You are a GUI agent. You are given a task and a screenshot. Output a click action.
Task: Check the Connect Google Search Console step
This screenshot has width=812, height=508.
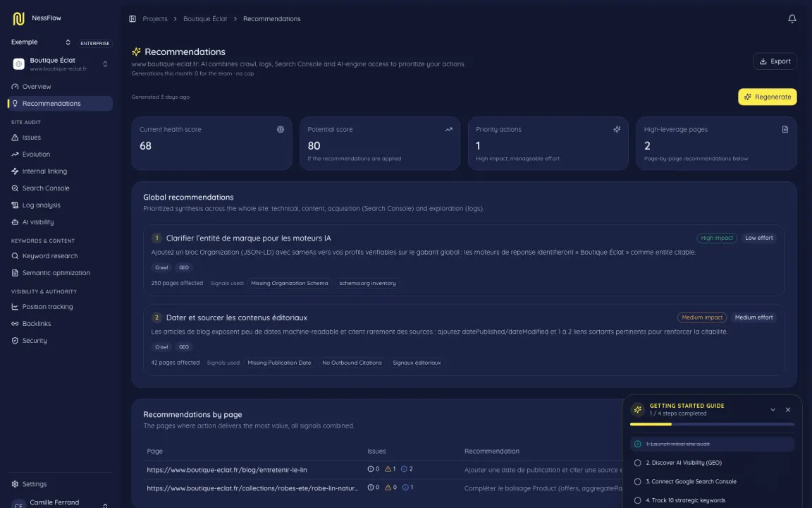[637, 482]
